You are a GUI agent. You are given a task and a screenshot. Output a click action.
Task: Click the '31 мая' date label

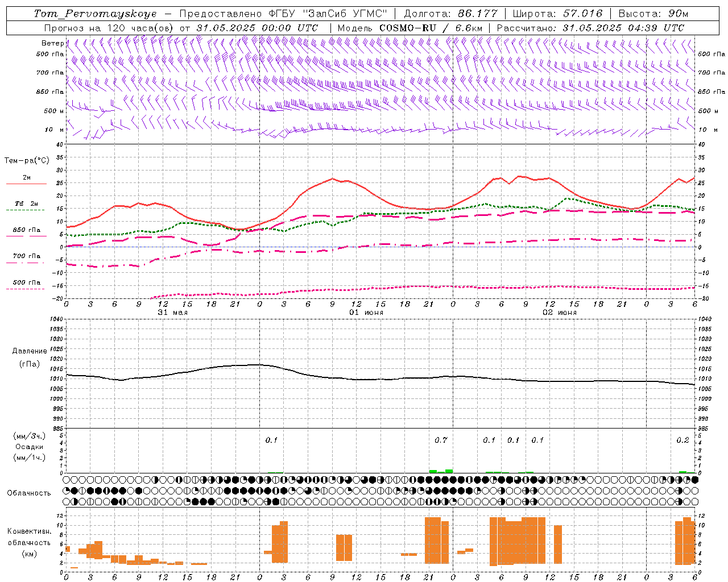click(x=173, y=313)
